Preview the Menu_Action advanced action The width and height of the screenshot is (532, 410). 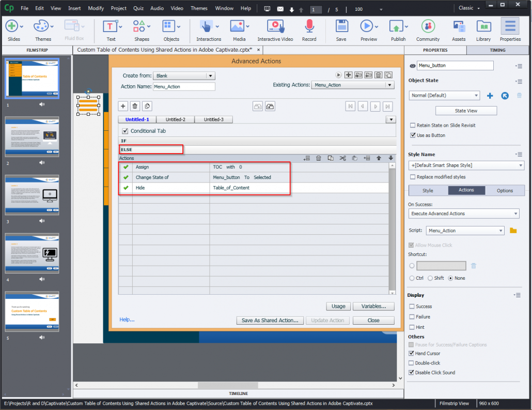[339, 75]
